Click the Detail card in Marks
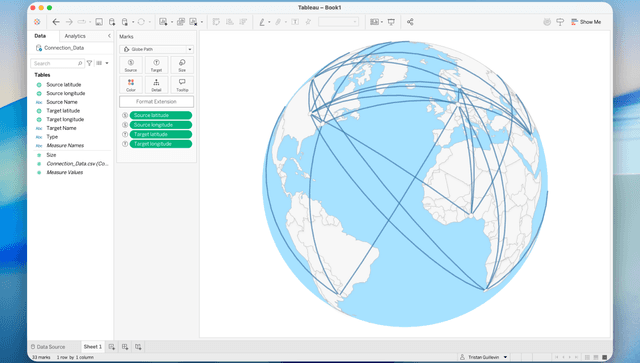Screen dimensions: 640x363 [x=156, y=85]
